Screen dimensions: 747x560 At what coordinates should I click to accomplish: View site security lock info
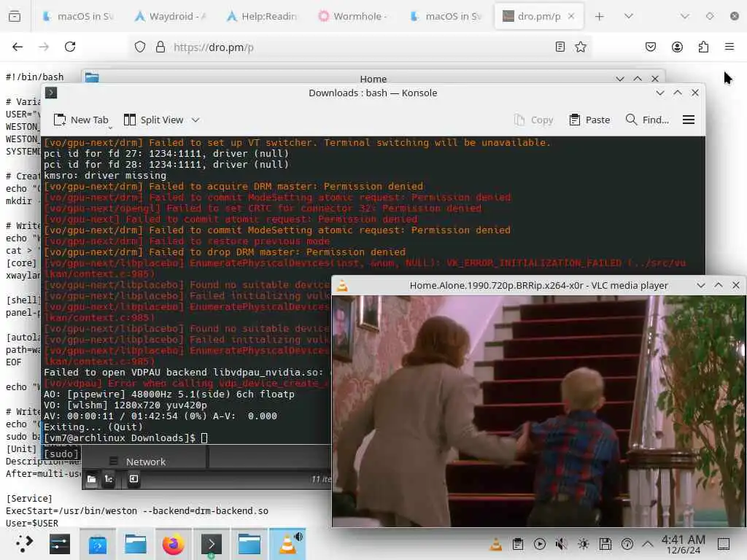[160, 47]
